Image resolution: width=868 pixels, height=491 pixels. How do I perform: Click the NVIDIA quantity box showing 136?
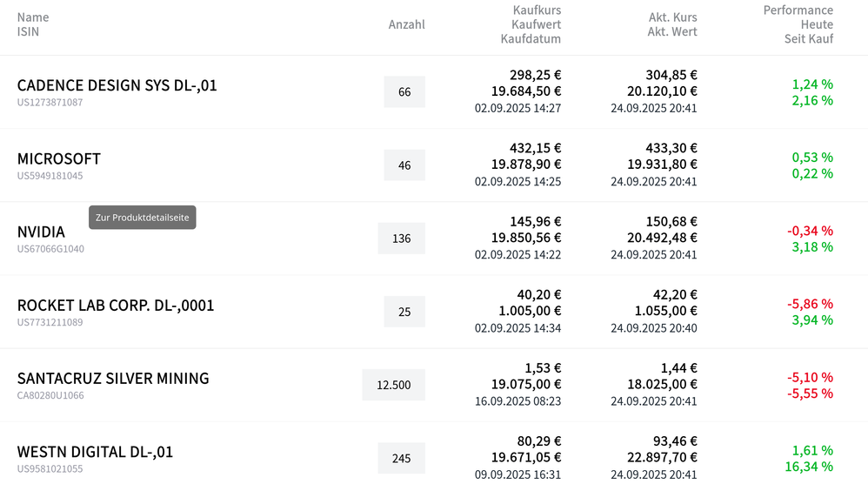pyautogui.click(x=401, y=239)
